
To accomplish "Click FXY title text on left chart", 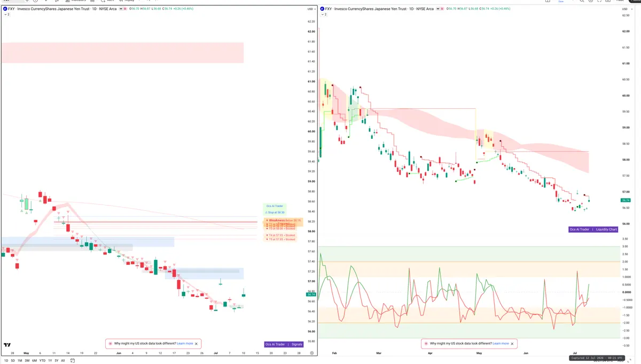I will tap(62, 9).
